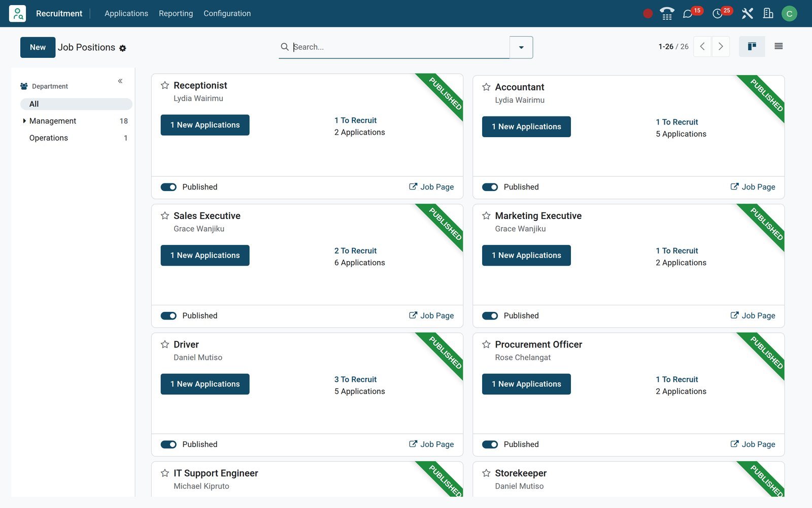Click the Job Positions settings gear icon
Screen dimensions: 812x508
[123, 48]
